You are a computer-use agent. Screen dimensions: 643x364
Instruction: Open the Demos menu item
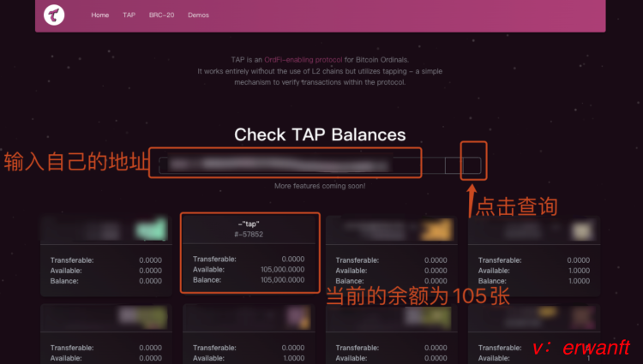coord(199,15)
